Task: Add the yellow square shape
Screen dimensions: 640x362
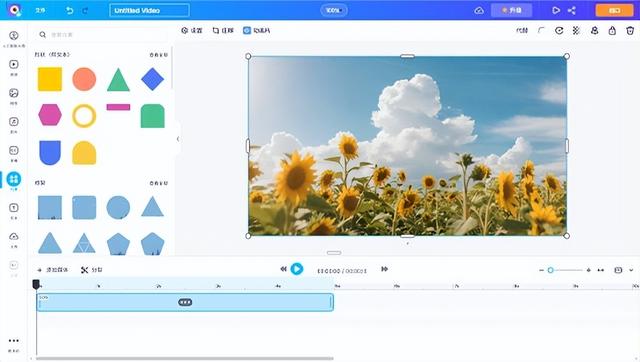Action: (x=50, y=79)
